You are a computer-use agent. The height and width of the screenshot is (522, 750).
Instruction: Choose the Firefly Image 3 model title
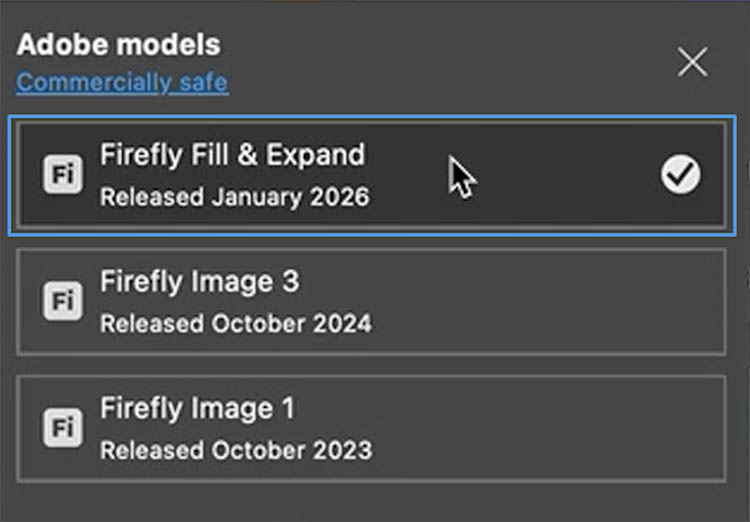click(x=199, y=282)
